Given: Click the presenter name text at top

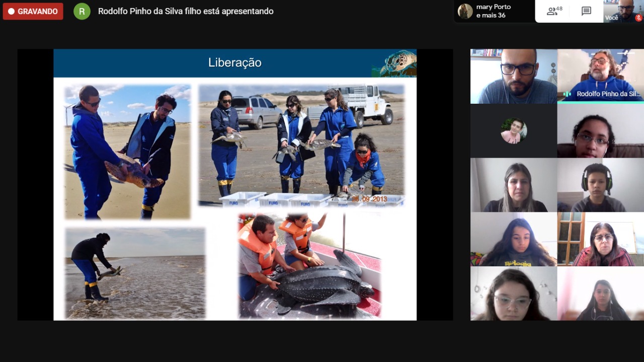Looking at the screenshot, I should 186,11.
